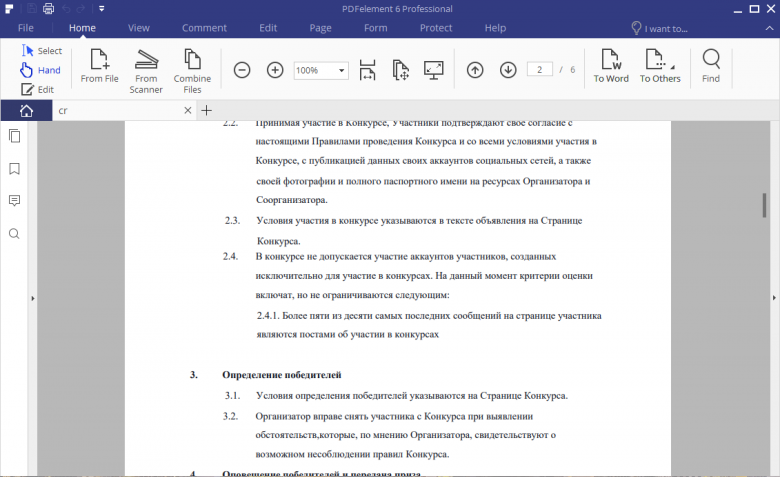Screen dimensions: 780x477
Task: Open a new tab with plus
Action: point(206,110)
